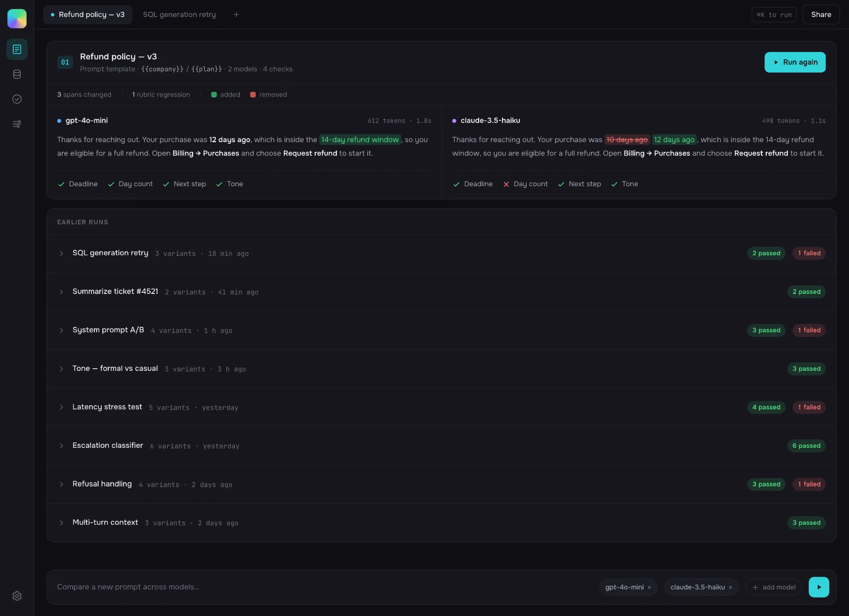849x616 pixels.
Task: Click the gradient app logo
Action: click(17, 19)
